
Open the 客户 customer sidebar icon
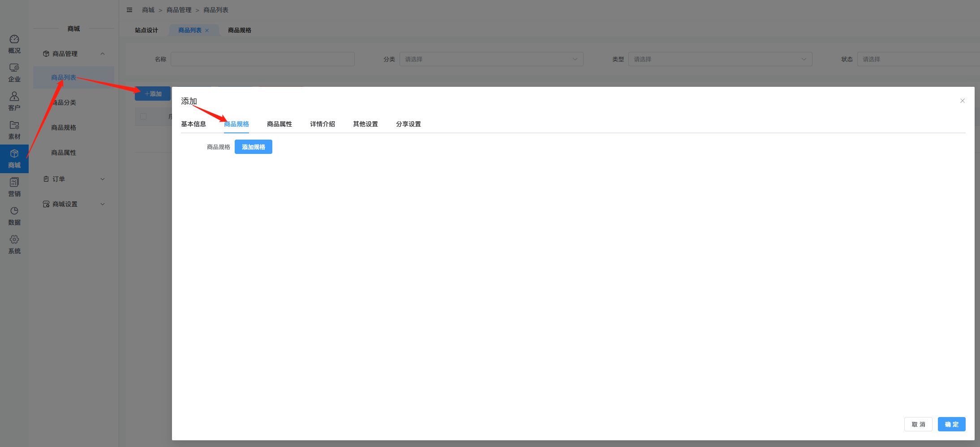14,101
